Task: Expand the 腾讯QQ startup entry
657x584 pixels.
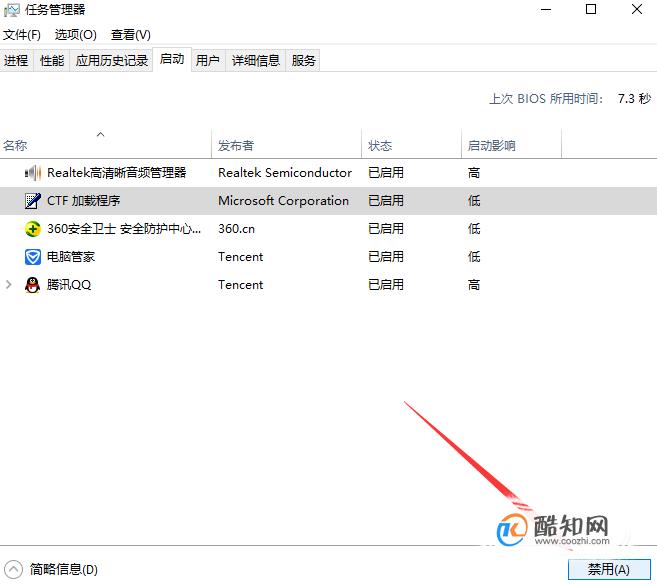Action: (x=8, y=285)
